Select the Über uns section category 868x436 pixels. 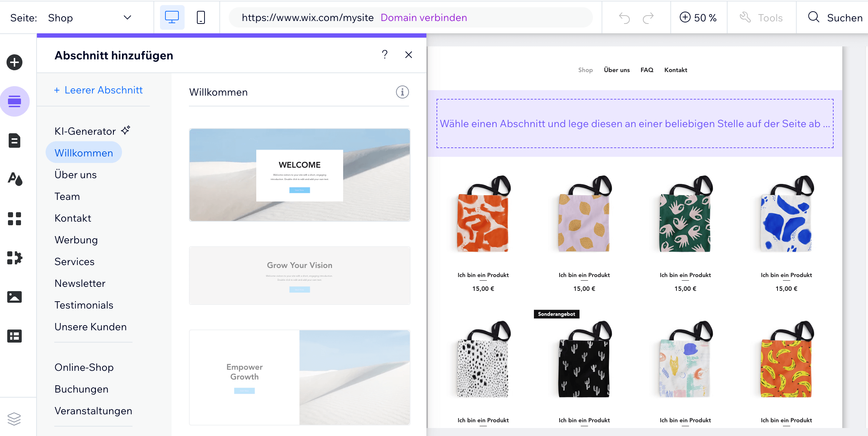[x=75, y=175]
